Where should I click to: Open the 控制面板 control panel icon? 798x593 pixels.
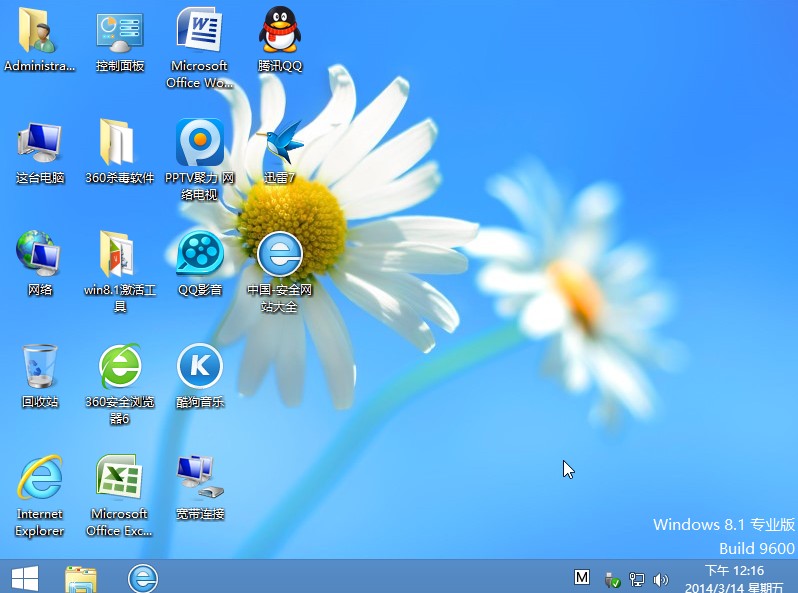click(x=120, y=31)
